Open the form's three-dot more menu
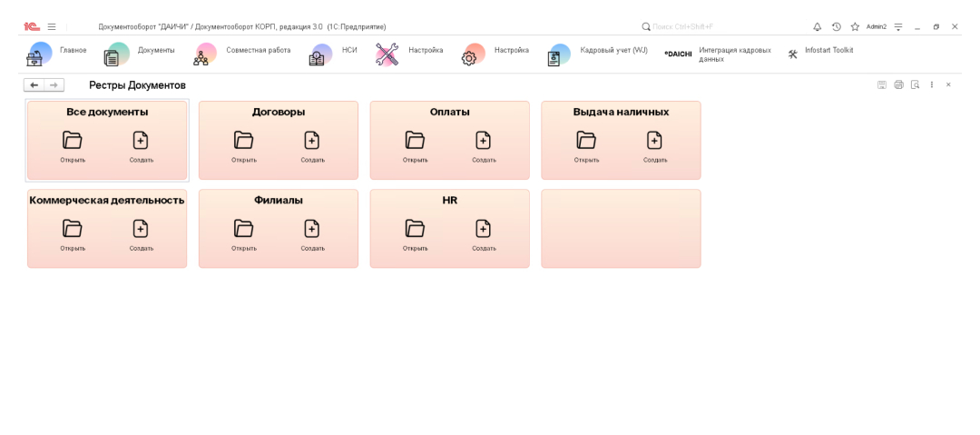This screenshot has width=980, height=435. click(932, 84)
